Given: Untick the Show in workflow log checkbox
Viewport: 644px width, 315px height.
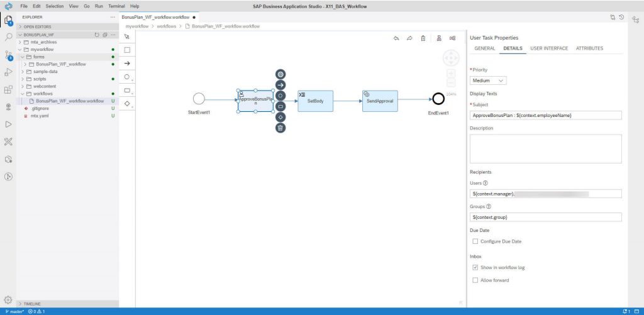Looking at the screenshot, I should pos(475,267).
